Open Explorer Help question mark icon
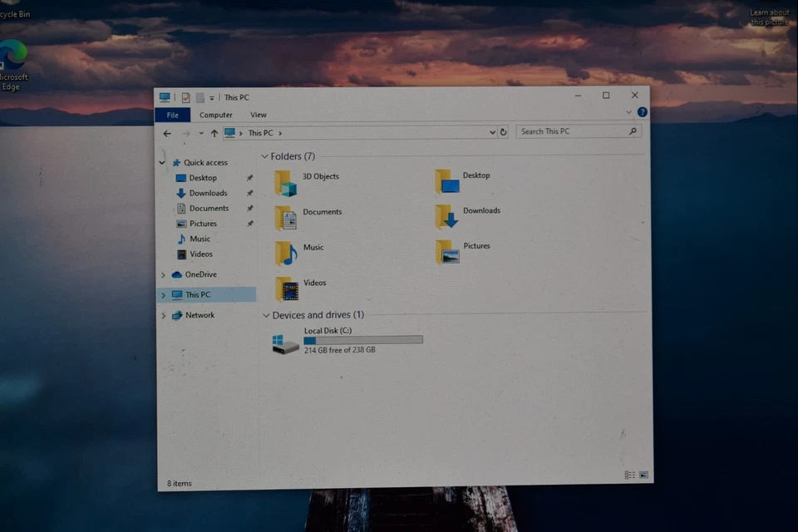798x532 pixels. coord(643,112)
